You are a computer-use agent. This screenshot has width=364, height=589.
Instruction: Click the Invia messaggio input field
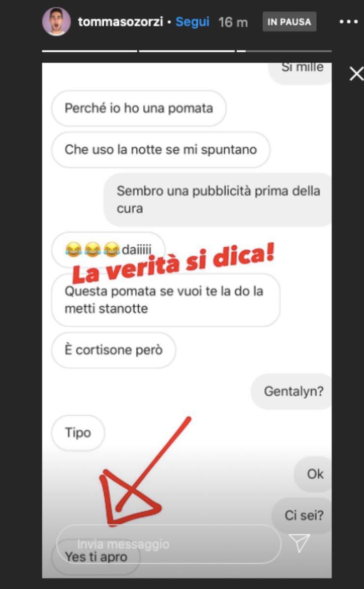point(169,544)
